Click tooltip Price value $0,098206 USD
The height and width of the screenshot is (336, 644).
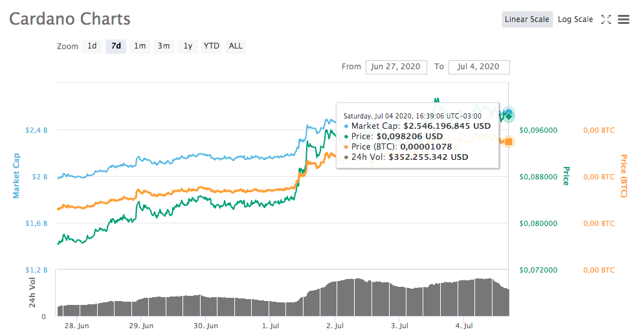coord(410,137)
